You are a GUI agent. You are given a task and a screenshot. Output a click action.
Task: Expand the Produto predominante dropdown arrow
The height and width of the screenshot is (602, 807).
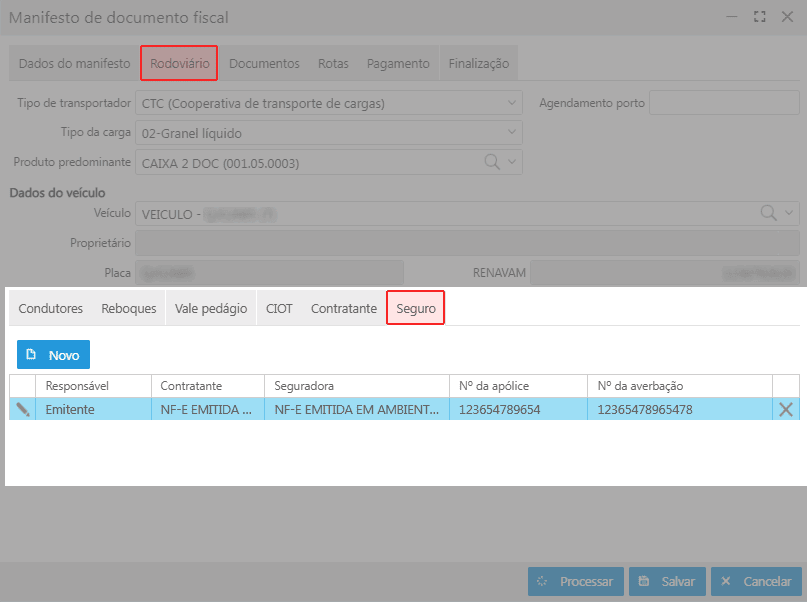pos(512,162)
